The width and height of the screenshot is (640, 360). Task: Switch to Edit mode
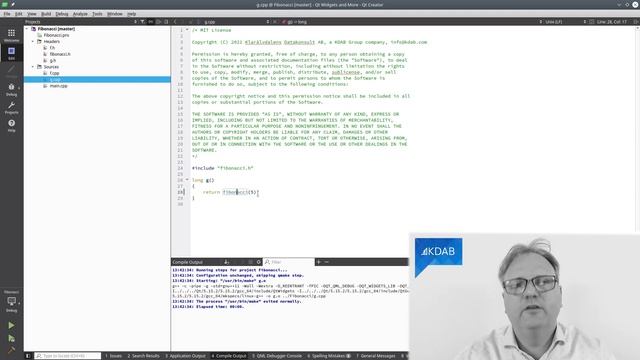pyautogui.click(x=11, y=53)
